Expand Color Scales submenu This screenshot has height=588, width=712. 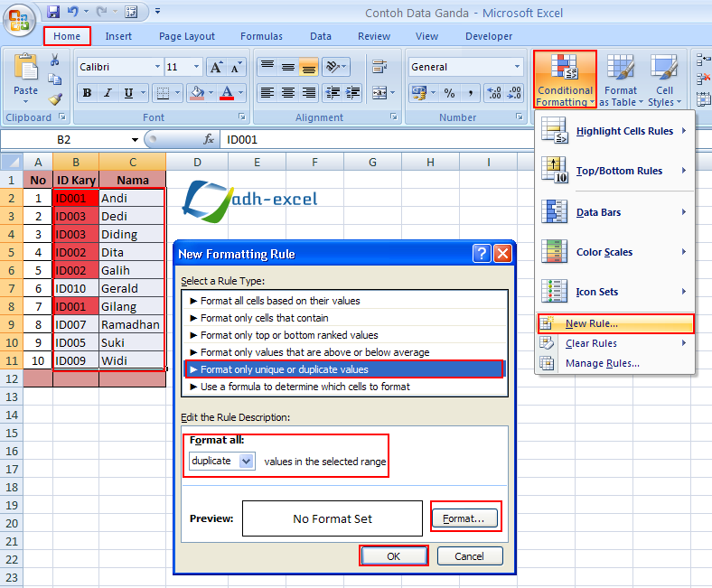click(x=614, y=252)
